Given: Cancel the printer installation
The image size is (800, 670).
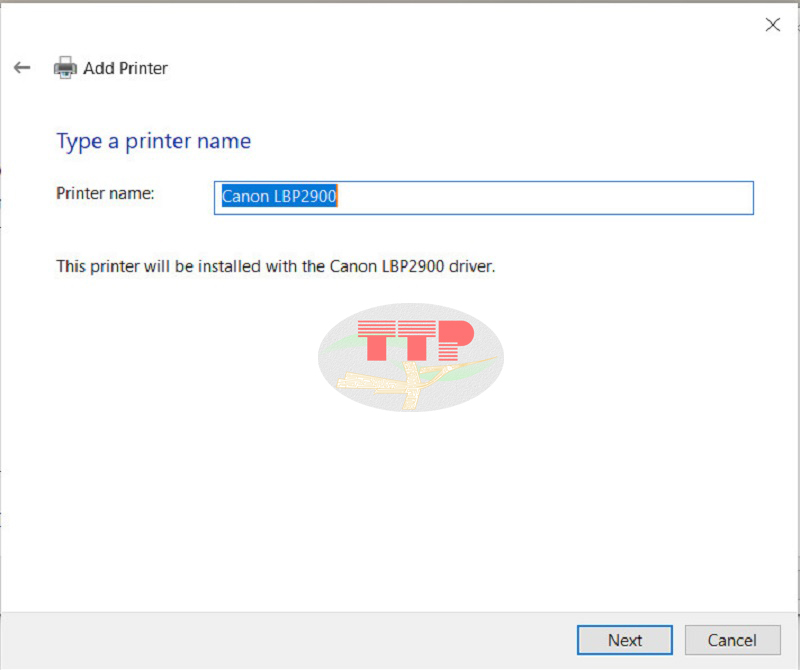Looking at the screenshot, I should pos(732,640).
